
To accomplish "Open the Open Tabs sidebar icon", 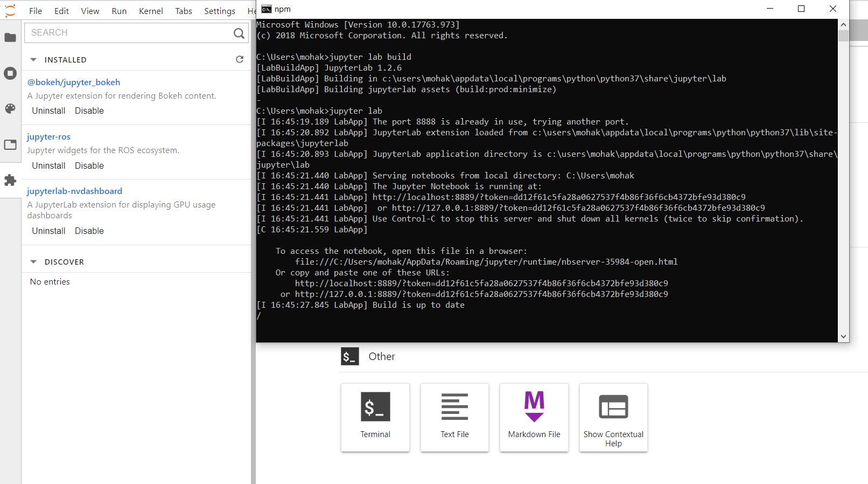I will 10,144.
